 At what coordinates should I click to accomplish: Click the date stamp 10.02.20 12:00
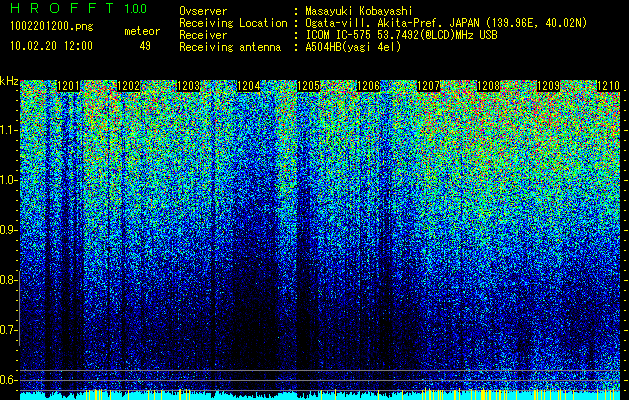[51, 45]
